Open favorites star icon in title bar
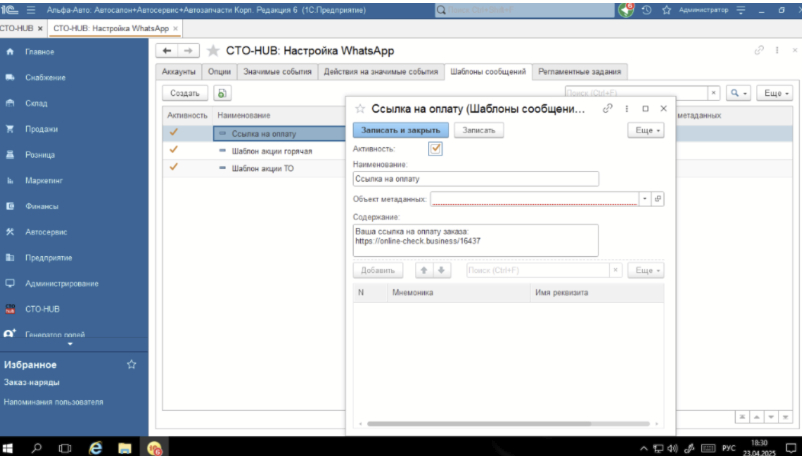 (x=666, y=10)
